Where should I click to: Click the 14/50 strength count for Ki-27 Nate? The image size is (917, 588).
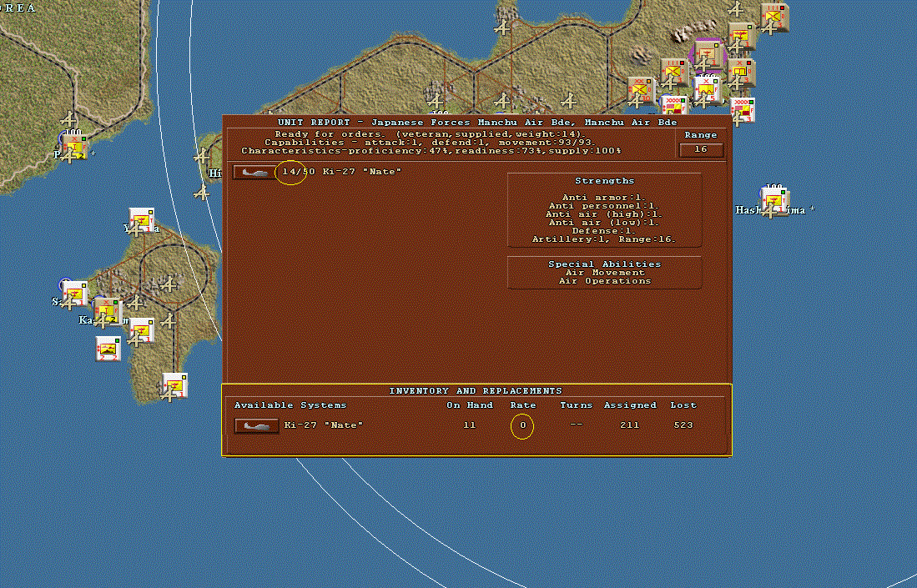coord(298,172)
